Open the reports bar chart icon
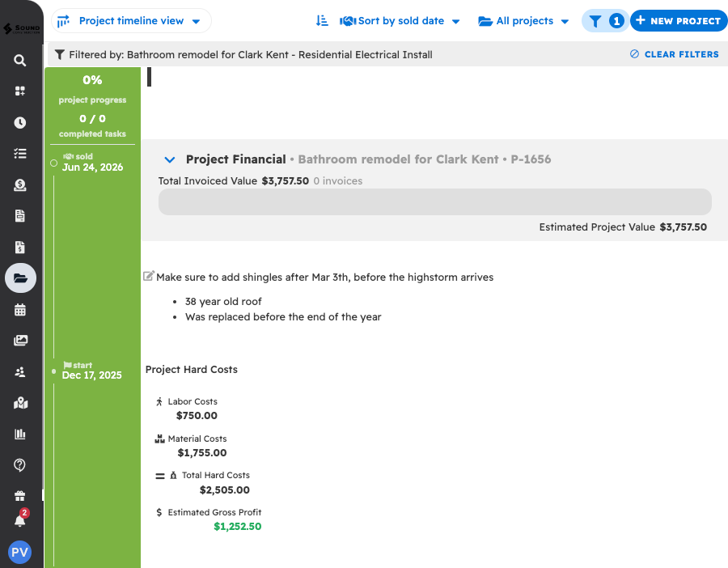 pos(20,434)
